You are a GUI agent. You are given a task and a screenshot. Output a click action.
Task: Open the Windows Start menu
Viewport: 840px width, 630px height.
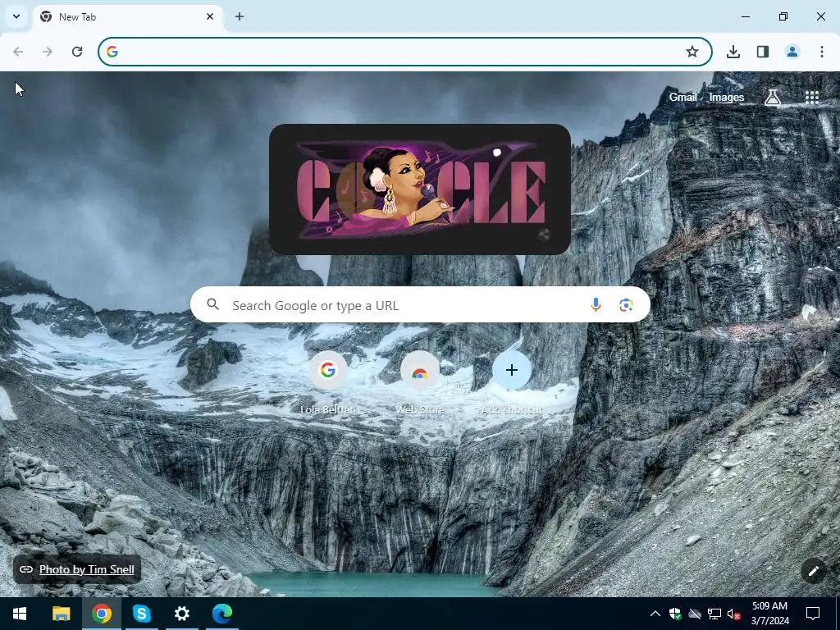20,614
